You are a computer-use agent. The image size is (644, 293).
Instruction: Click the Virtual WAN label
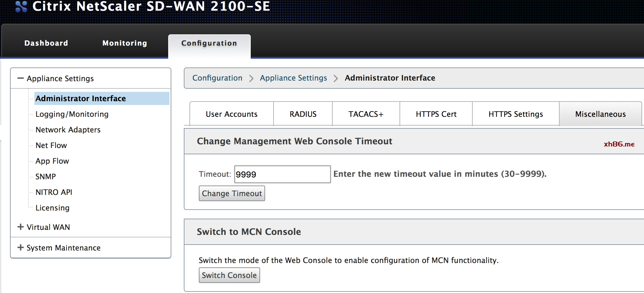48,227
